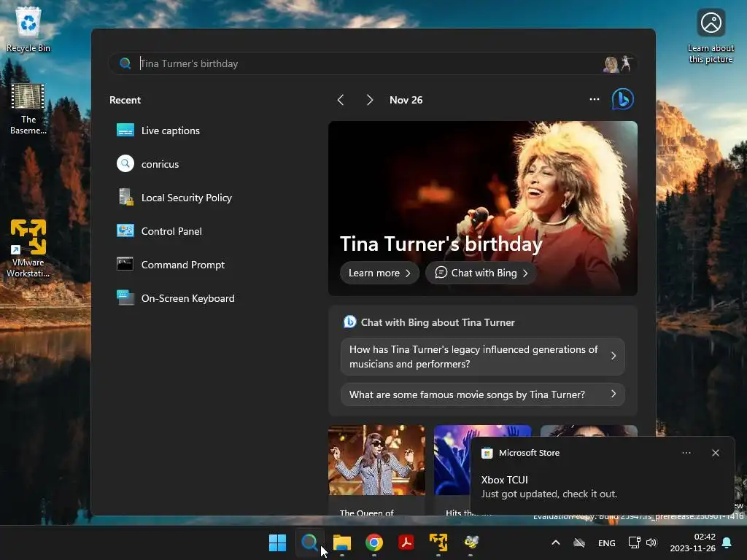This screenshot has height=560, width=747.
Task: Click the network status tray icon
Action: pos(634,542)
